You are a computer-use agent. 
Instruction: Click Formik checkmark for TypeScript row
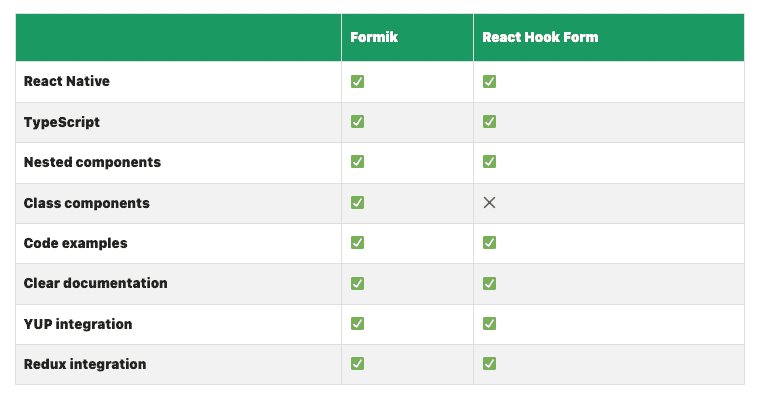[357, 121]
